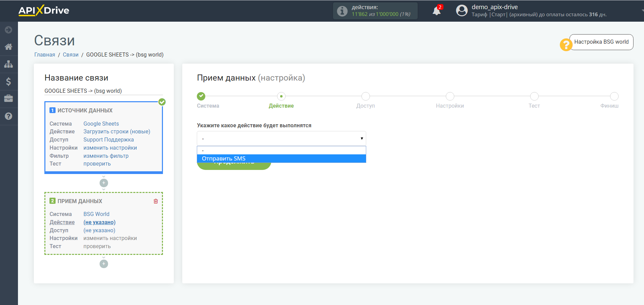Image resolution: width=644 pixels, height=305 pixels.
Task: Select Отправить SMS option
Action: (x=282, y=158)
